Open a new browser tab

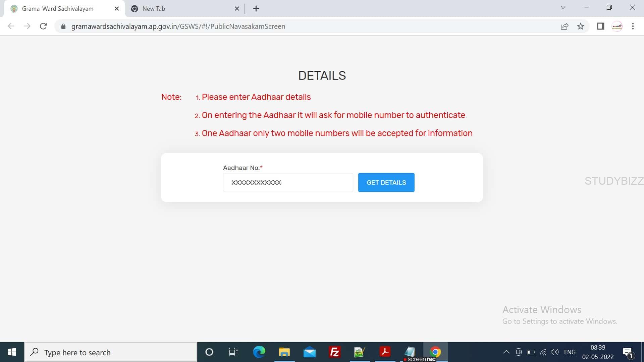(256, 8)
